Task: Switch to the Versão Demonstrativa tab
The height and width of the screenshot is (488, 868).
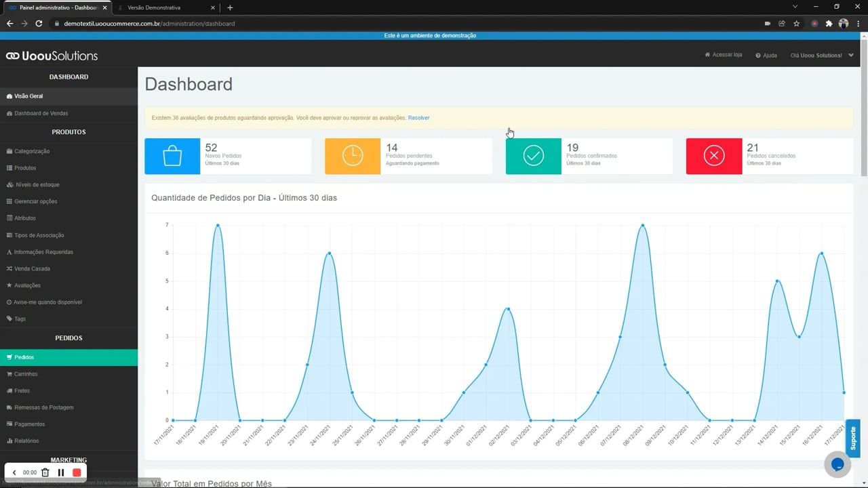Action: [163, 7]
